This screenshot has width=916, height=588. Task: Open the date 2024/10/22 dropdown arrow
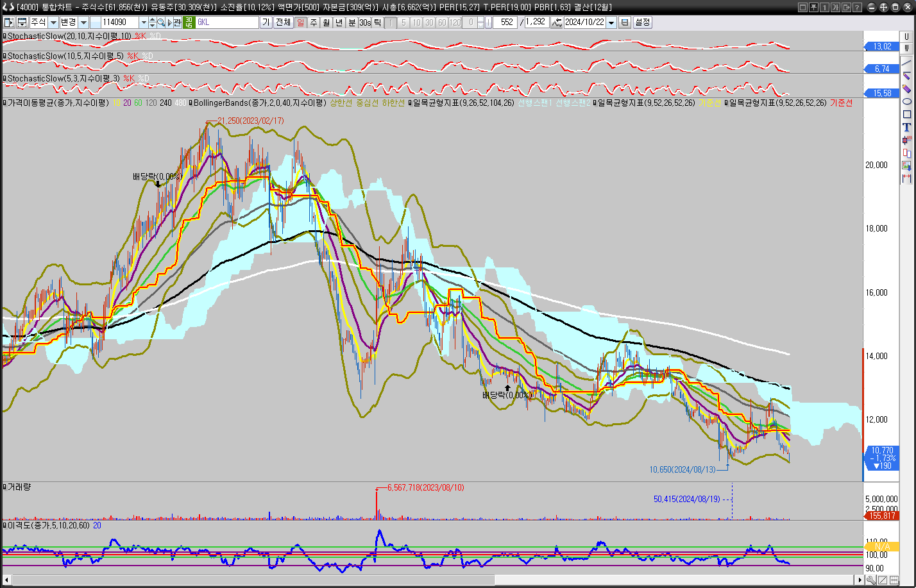(x=611, y=22)
